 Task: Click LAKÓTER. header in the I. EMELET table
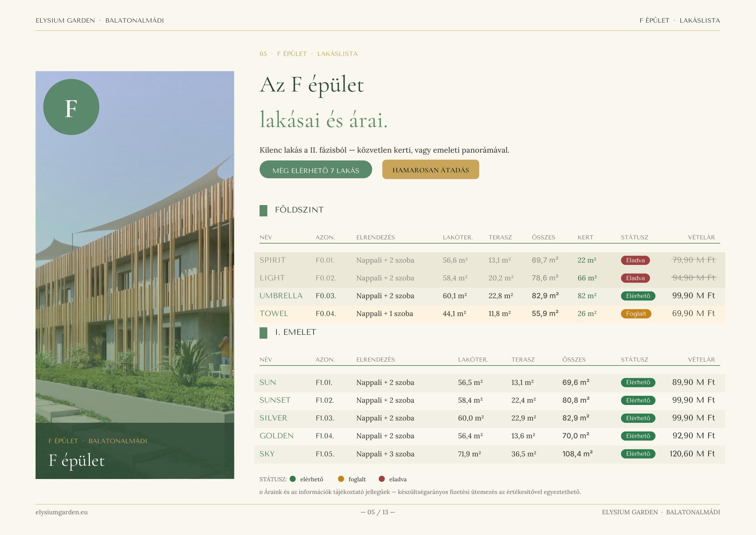click(x=473, y=359)
